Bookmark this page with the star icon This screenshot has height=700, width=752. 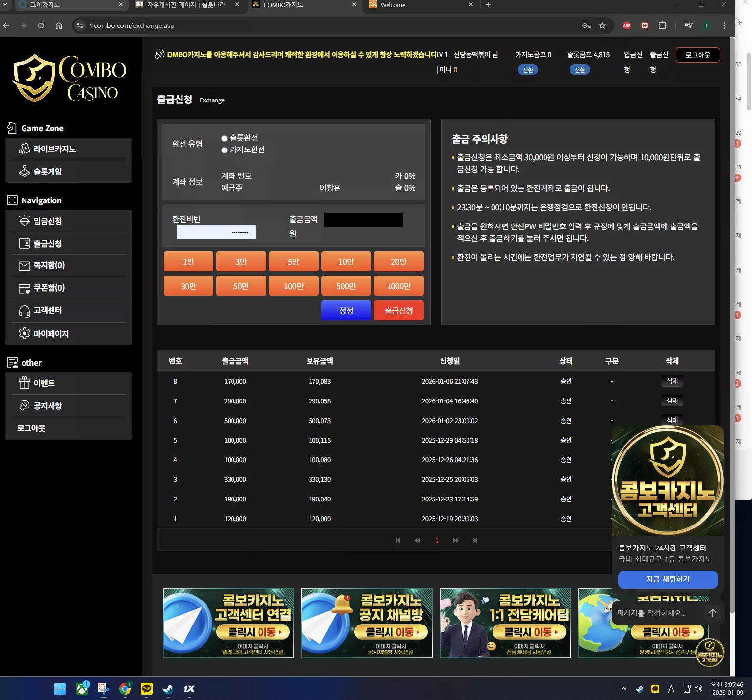point(602,25)
